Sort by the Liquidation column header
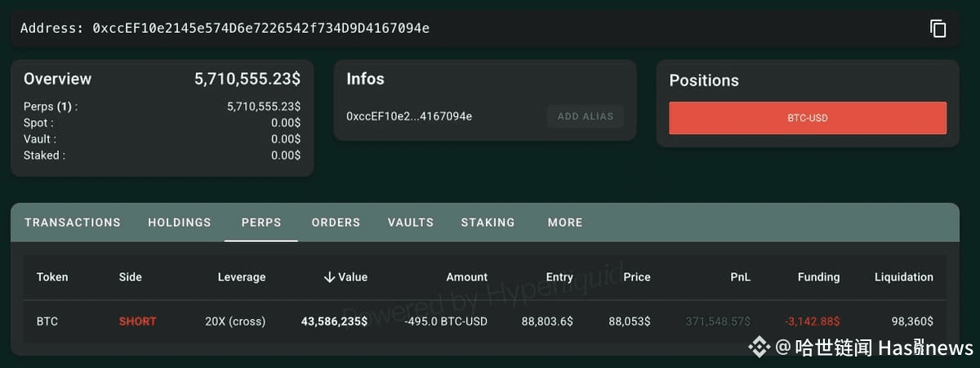The height and width of the screenshot is (368, 980). point(903,277)
